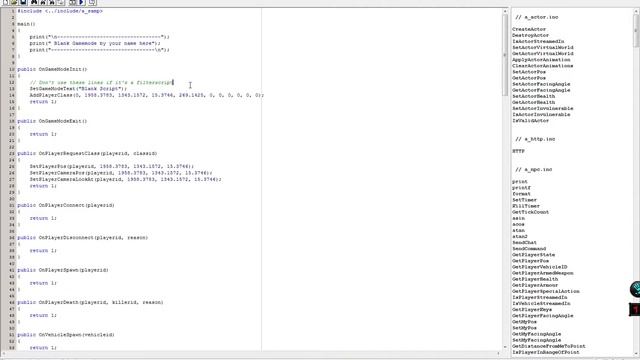This screenshot has height=360, width=640.
Task: Select printf in the function list
Action: 521,188
